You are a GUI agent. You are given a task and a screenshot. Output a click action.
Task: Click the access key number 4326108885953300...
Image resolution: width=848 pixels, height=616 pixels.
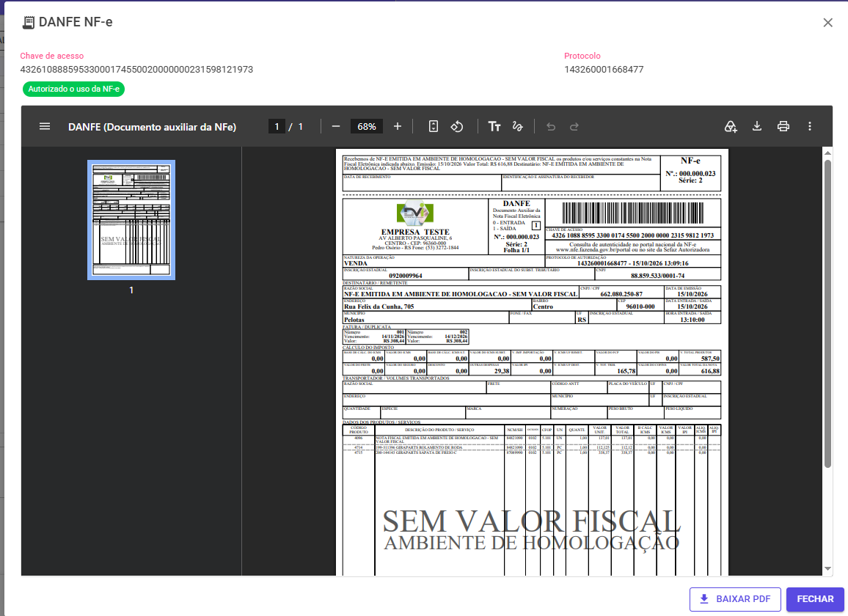point(136,69)
